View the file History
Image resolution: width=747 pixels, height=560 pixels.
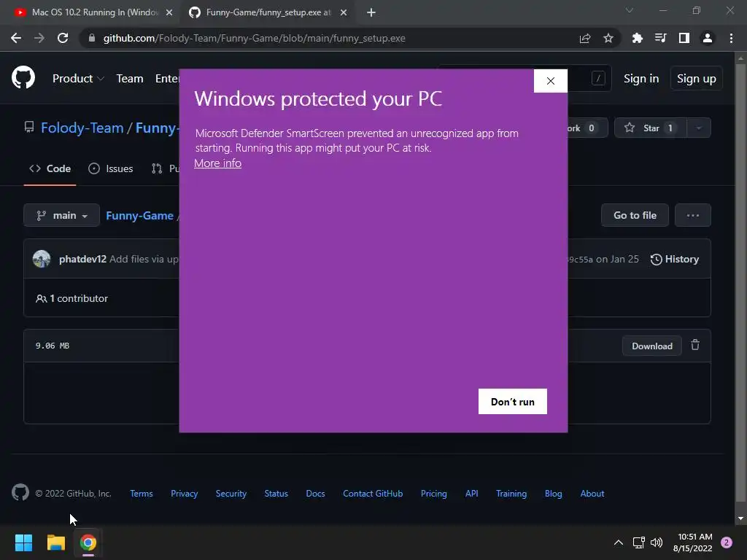[675, 259]
